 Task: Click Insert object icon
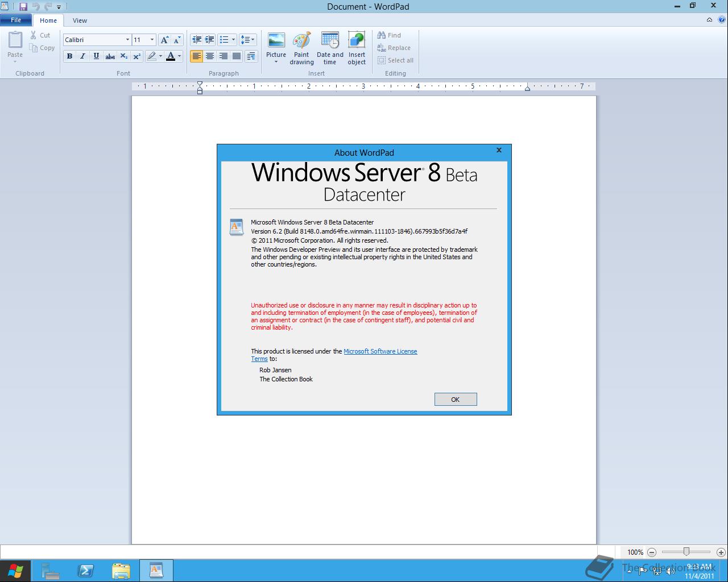pos(357,40)
